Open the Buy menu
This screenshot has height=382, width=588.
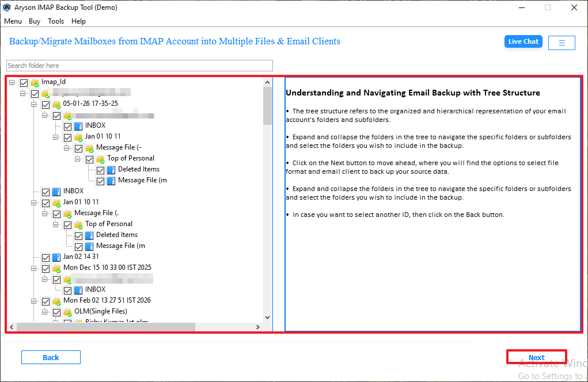coord(35,21)
